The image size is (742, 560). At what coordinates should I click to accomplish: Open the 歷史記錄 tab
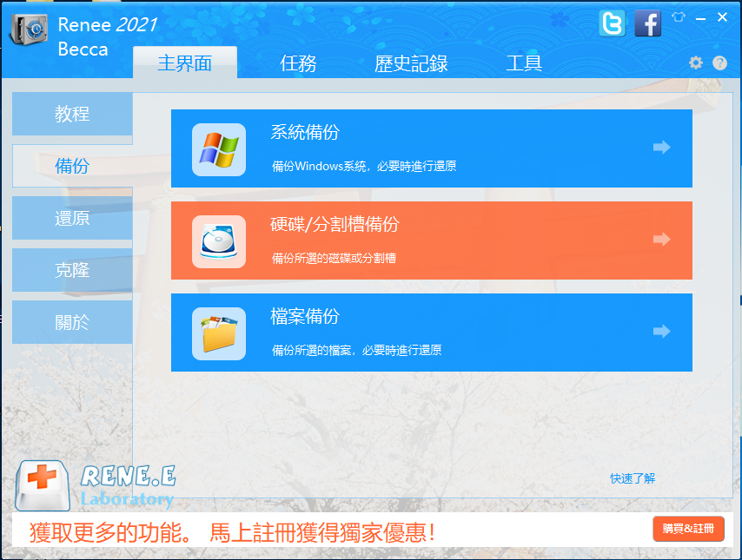click(411, 63)
